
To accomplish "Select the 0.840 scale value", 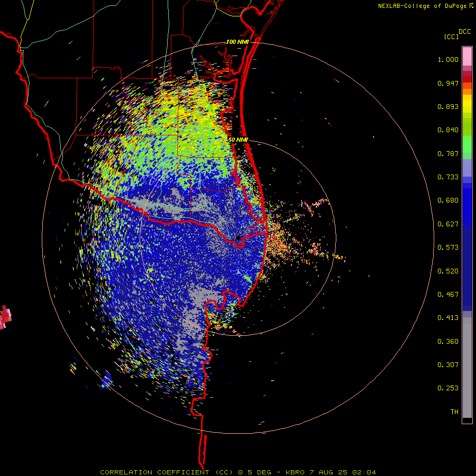I will [x=448, y=130].
